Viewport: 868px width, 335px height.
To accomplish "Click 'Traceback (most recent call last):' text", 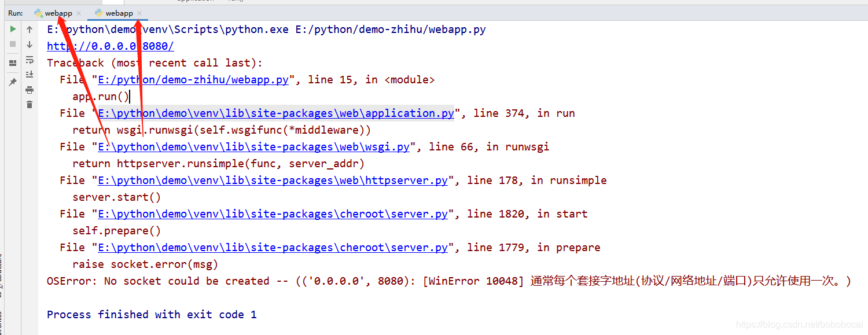I will 155,63.
